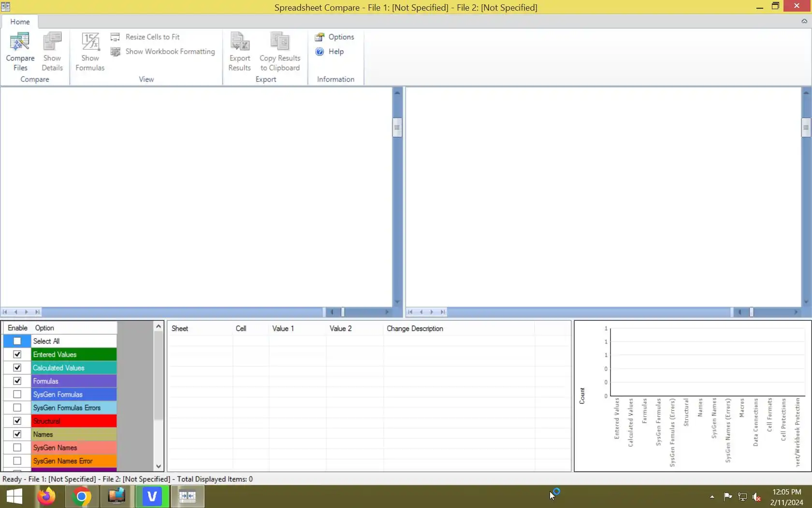Click right pane horizontal scroll left arrow
This screenshot has width=812, height=508.
click(739, 312)
